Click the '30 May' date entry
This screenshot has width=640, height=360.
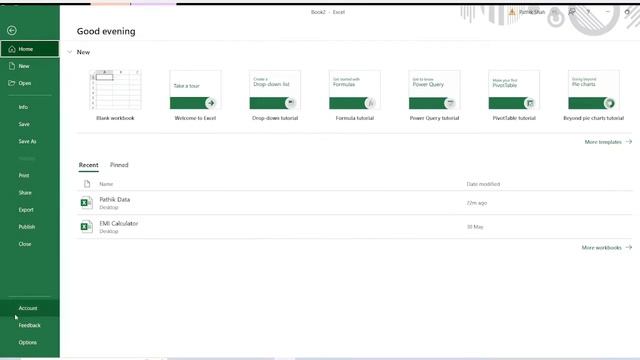coord(475,227)
